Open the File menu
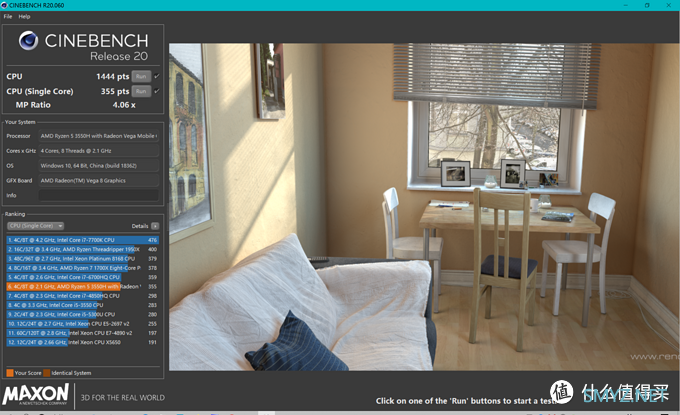Screen dimensions: 680x415 pos(7,16)
